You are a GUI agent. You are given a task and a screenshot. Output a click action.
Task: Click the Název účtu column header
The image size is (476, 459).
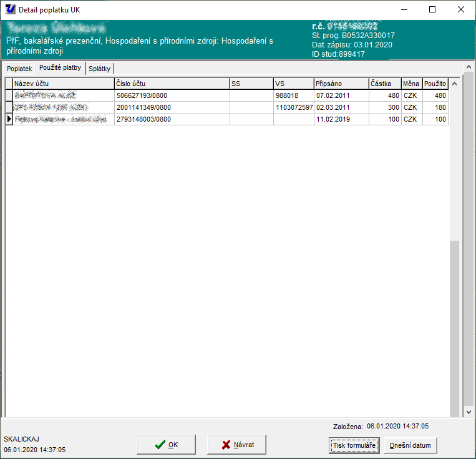(x=62, y=84)
